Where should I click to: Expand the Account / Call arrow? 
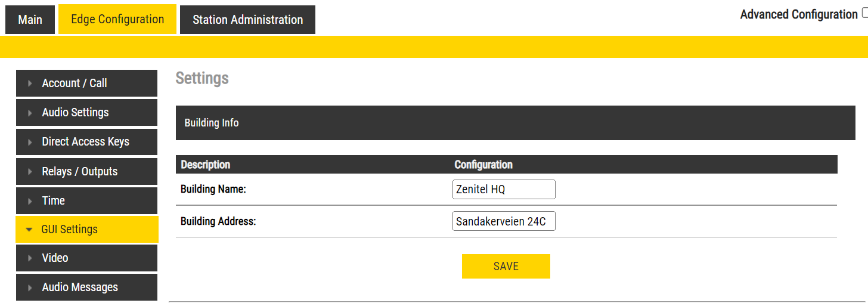(30, 84)
